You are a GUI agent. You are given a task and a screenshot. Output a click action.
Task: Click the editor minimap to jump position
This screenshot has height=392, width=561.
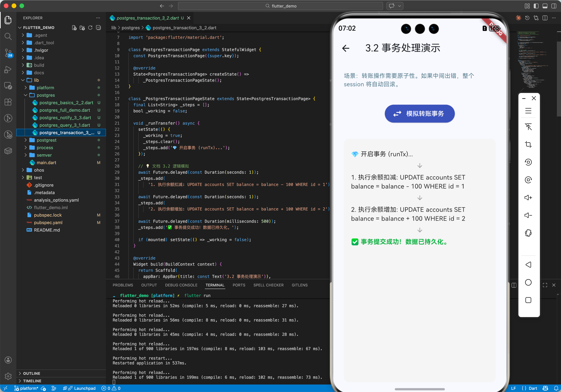533,61
